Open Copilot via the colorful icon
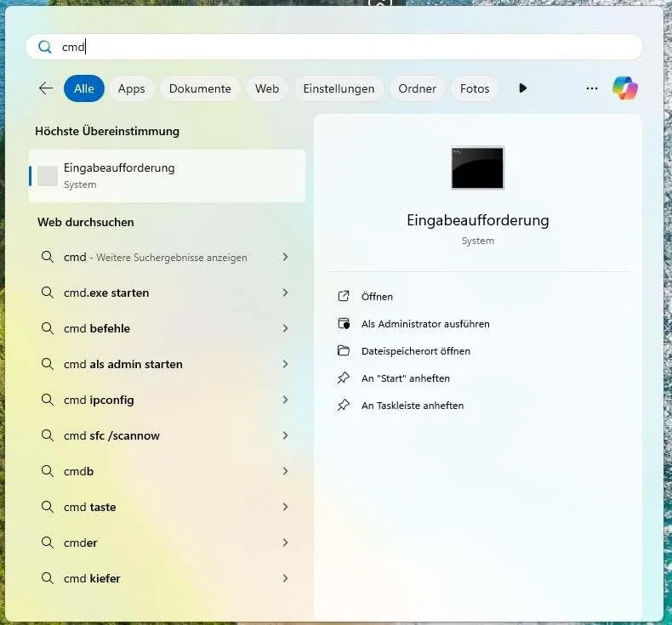672x625 pixels. coord(624,88)
